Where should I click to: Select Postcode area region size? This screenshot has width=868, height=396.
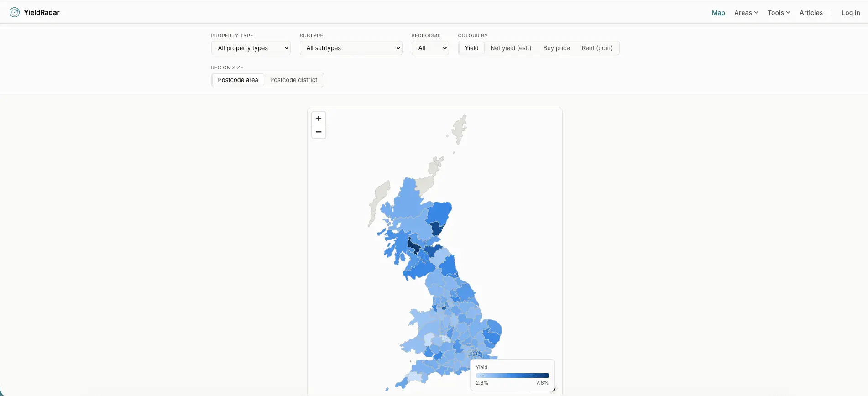pyautogui.click(x=238, y=80)
